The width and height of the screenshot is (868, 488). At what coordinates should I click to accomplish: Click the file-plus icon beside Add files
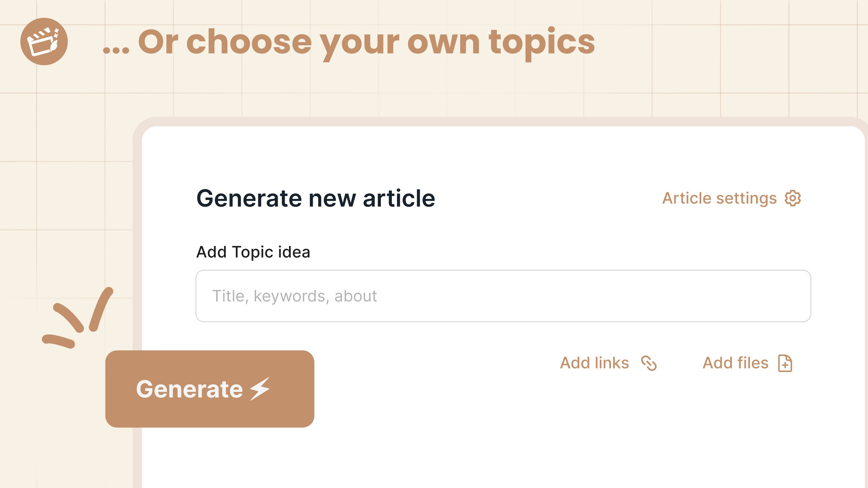click(785, 363)
